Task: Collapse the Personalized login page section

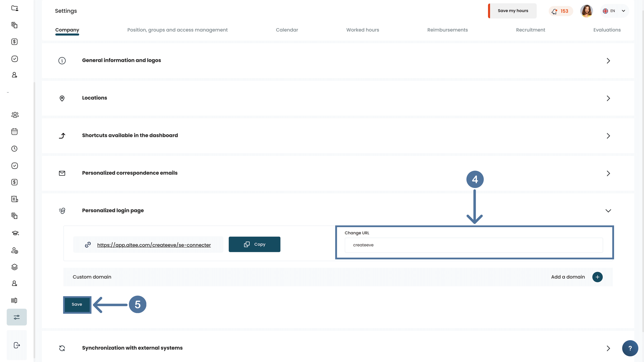Action: click(608, 211)
